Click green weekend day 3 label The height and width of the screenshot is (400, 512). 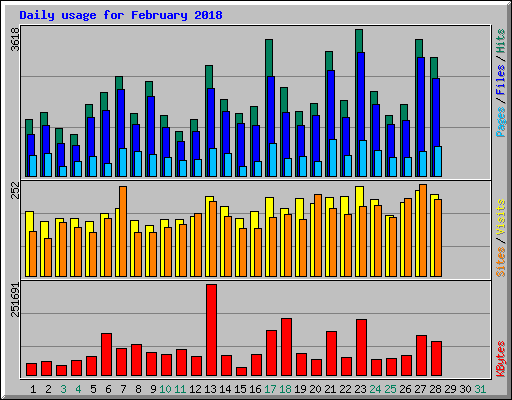point(63,389)
